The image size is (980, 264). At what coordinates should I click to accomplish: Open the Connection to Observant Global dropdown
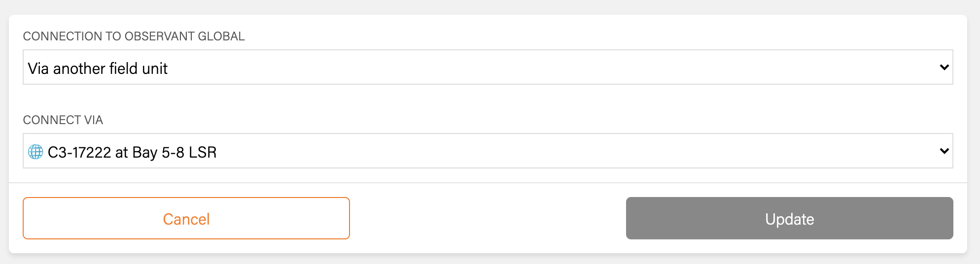[x=487, y=67]
